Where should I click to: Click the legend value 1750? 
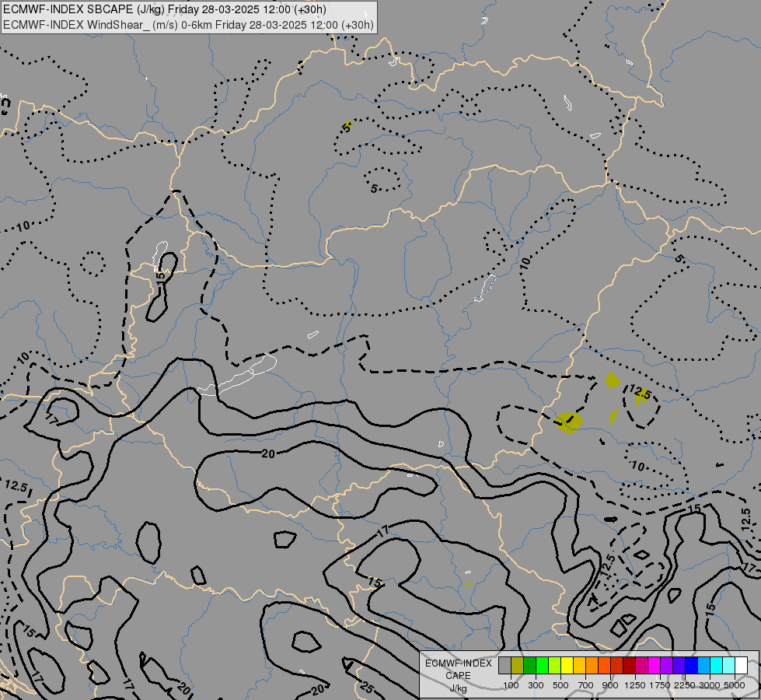point(660,685)
